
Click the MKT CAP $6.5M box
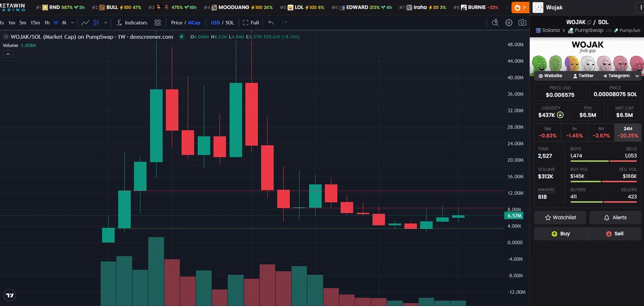(624, 112)
